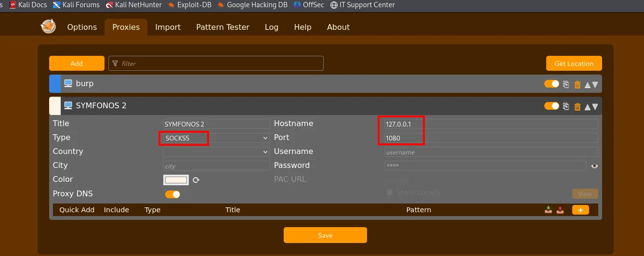The image size is (644, 256).
Task: Open the Exploit-DB bookmark
Action: pos(190,5)
